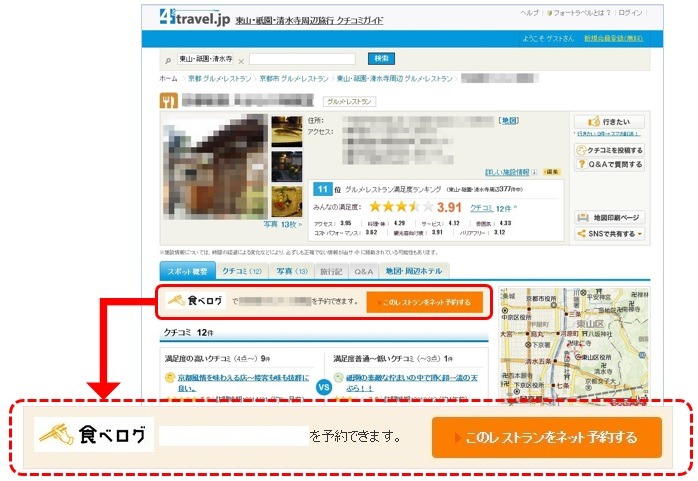Open 京都市 グルメ・レストラン breadcrumb
The width and height of the screenshot is (698, 481).
point(294,78)
